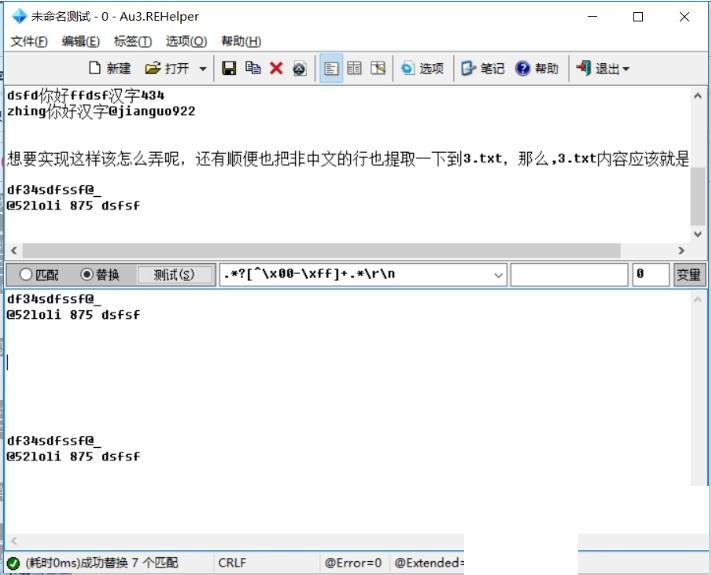
Task: Click the Exit (退出) toolbar button
Action: click(x=598, y=68)
